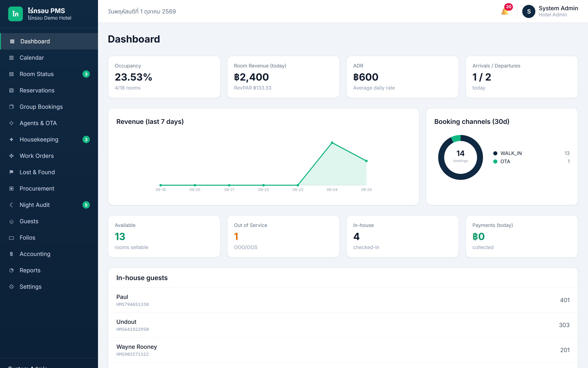Click the WALK_IN dark legend swatch
Screen dimensions: 588x368
[x=495, y=153]
